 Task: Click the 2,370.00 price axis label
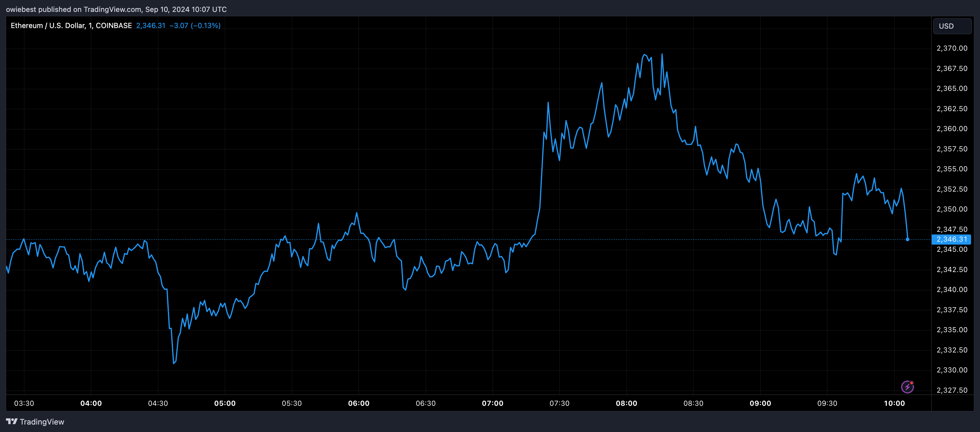952,48
